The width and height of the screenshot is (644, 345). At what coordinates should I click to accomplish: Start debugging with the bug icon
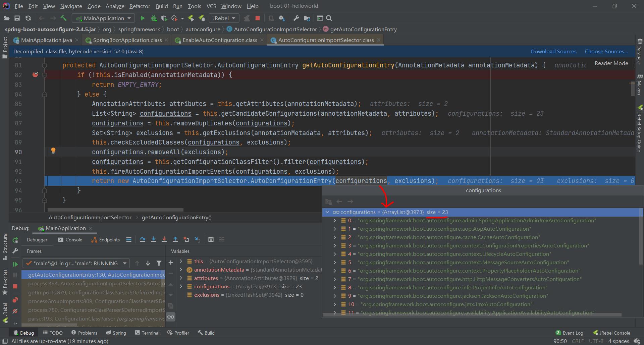[x=154, y=18]
